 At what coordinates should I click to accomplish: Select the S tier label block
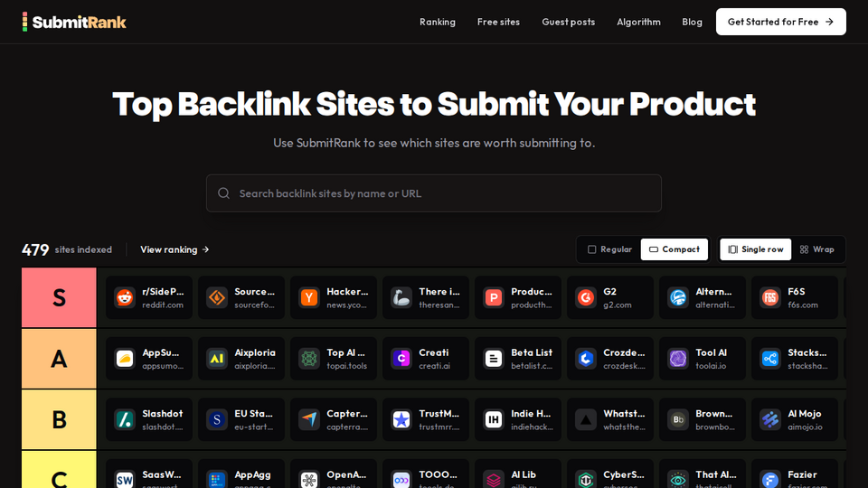click(x=59, y=297)
